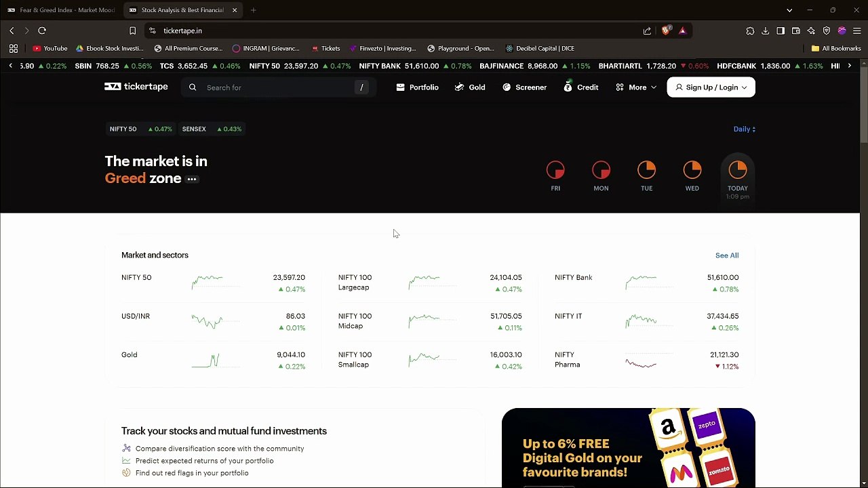Open the downloads icon
The image size is (868, 488).
coord(766,30)
